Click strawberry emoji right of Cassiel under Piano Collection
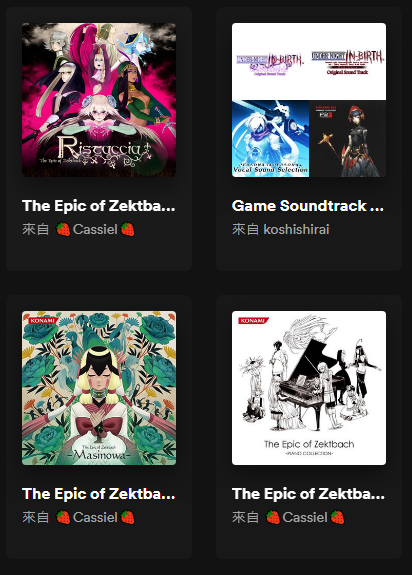Viewport: 412px width, 575px height. [337, 517]
